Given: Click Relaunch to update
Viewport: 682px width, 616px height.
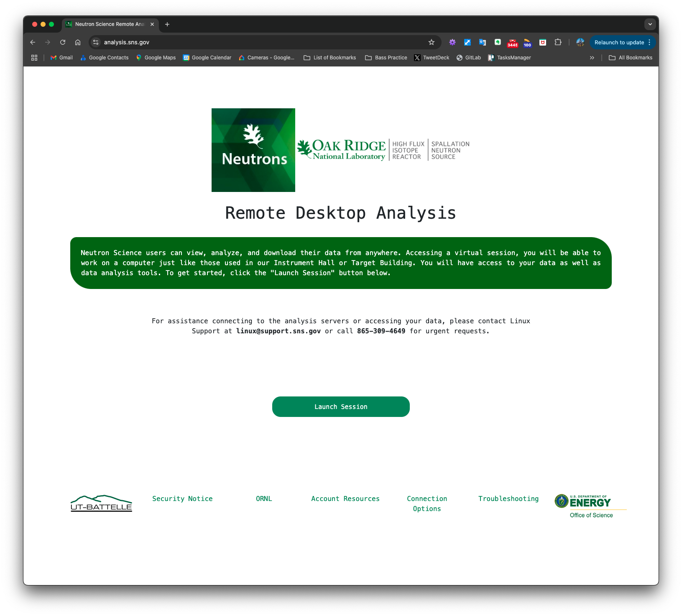Looking at the screenshot, I should tap(619, 42).
